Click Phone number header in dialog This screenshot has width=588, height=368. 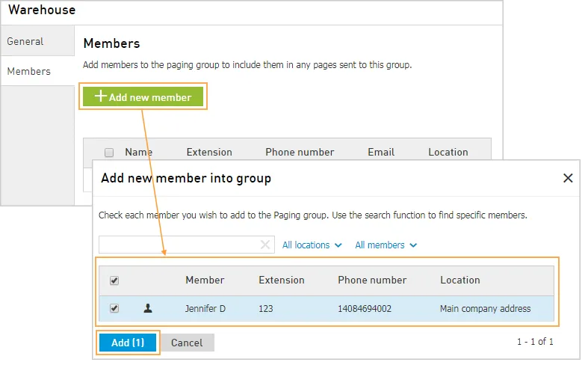(x=372, y=280)
